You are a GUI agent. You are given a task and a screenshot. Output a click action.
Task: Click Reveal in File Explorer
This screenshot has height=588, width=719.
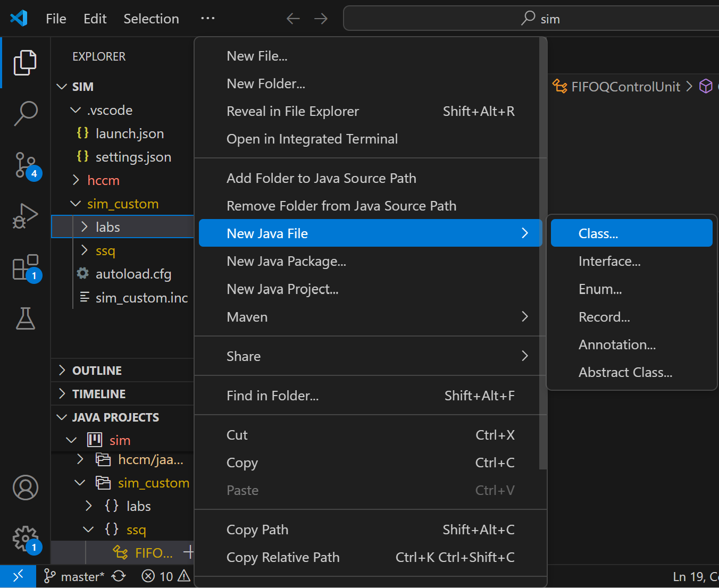(292, 111)
